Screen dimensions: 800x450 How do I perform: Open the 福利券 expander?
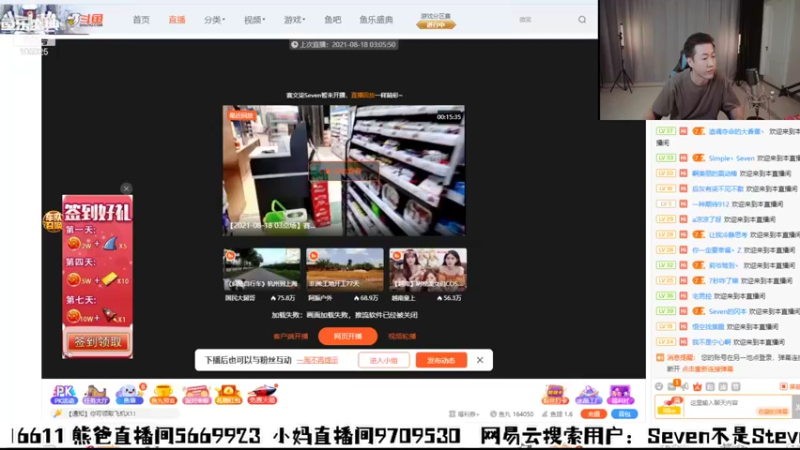pos(464,414)
